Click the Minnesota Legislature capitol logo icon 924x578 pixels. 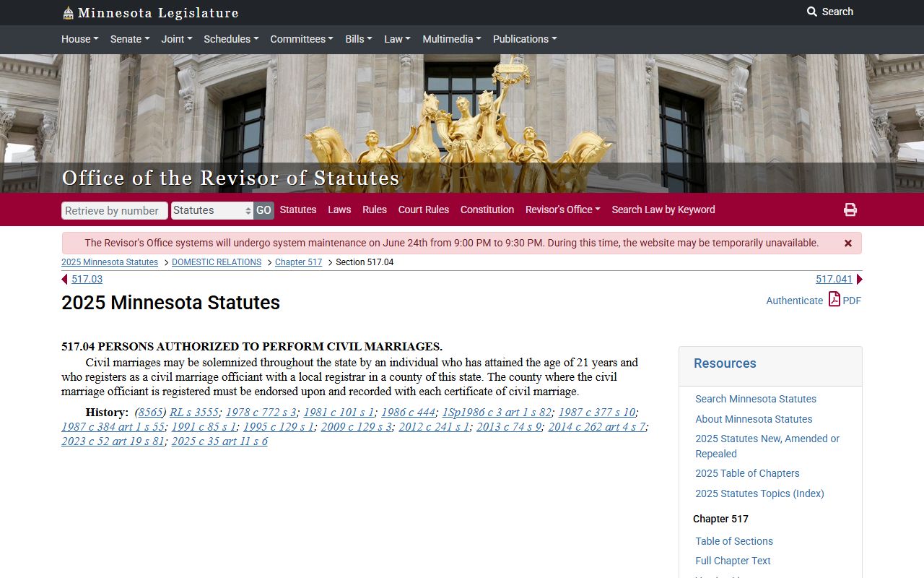(68, 12)
